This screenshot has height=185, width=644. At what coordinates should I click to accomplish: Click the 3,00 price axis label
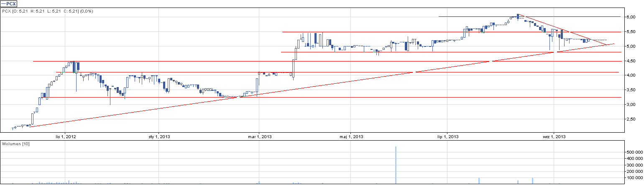pyautogui.click(x=631, y=105)
